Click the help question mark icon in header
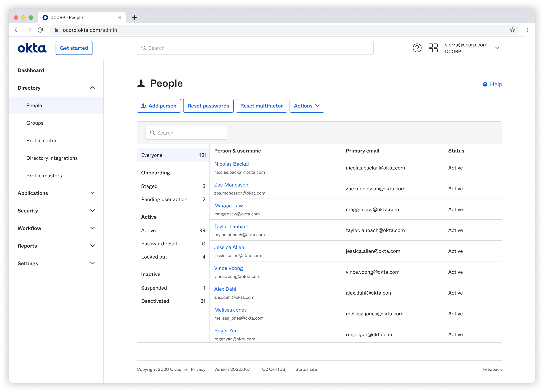This screenshot has height=392, width=544. tap(417, 48)
